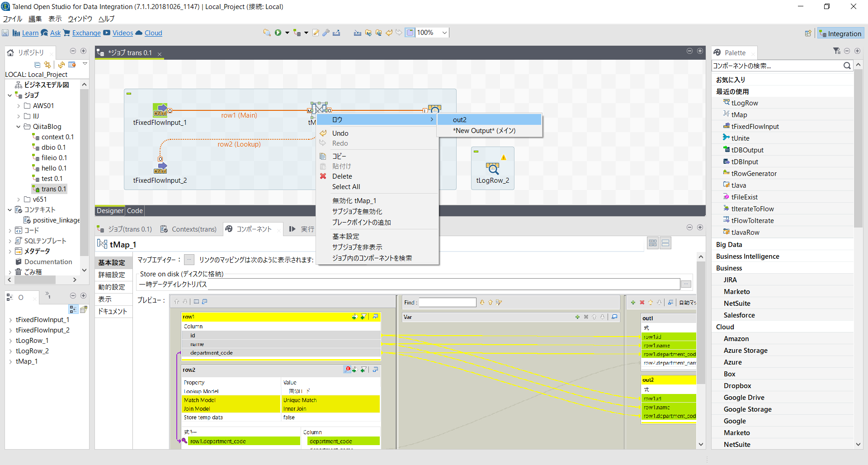Open the 100% zoom dropdown
This screenshot has width=868, height=465.
pos(444,33)
